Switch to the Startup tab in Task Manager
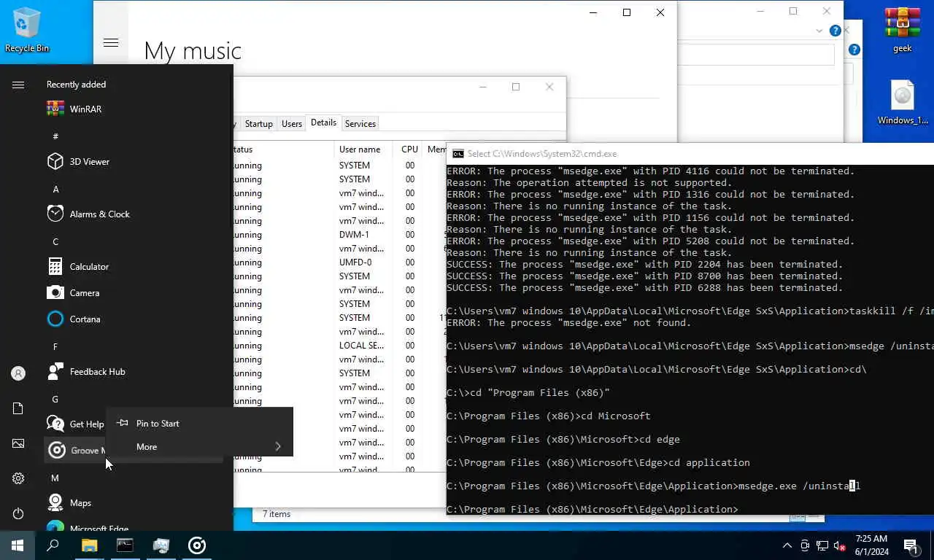This screenshot has width=934, height=560. [258, 123]
